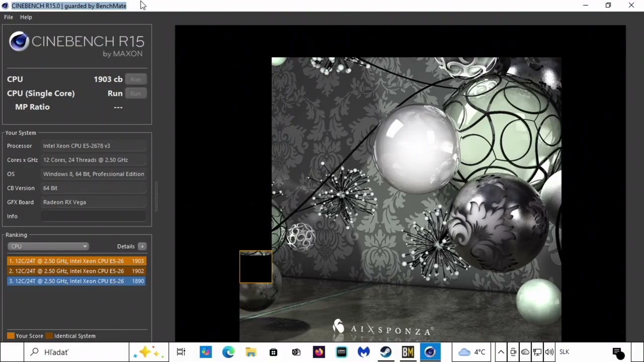644x362 pixels.
Task: Select third ranking entry scoring 1890
Action: coord(76,281)
